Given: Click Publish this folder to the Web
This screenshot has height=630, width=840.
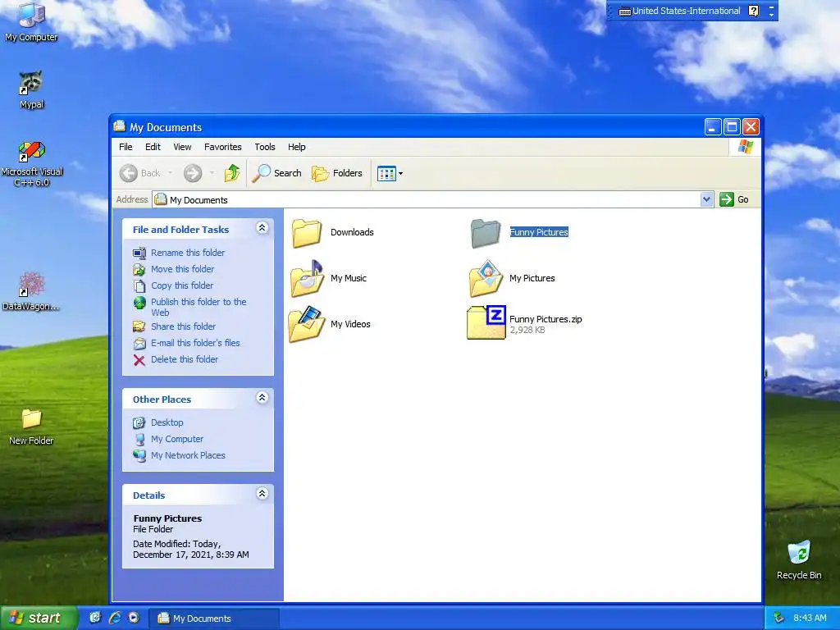Looking at the screenshot, I should pos(199,307).
